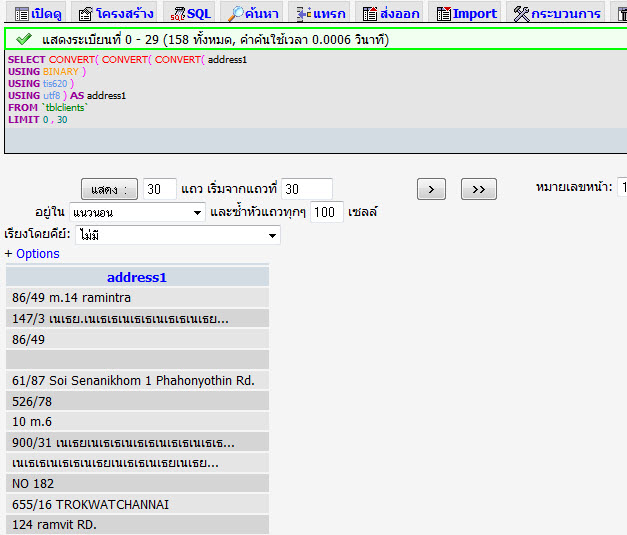Click the Operations tools icon
The height and width of the screenshot is (535, 627).
(521, 14)
